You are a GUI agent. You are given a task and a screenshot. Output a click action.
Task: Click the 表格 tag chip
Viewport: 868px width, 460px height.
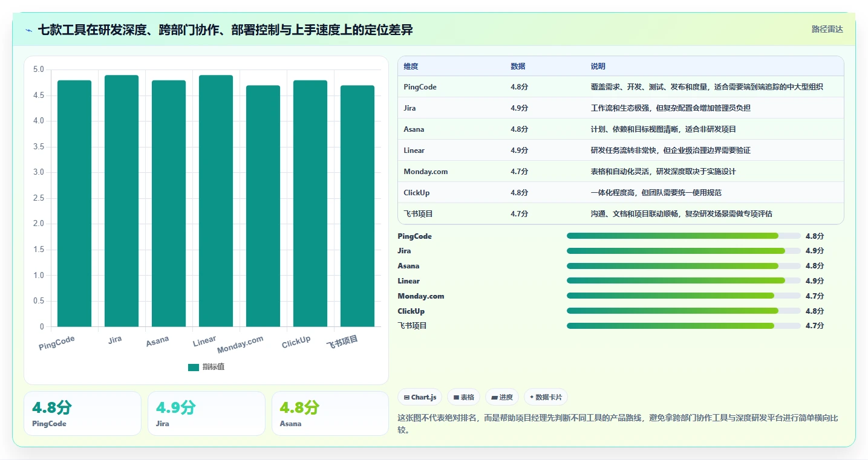[x=463, y=397]
